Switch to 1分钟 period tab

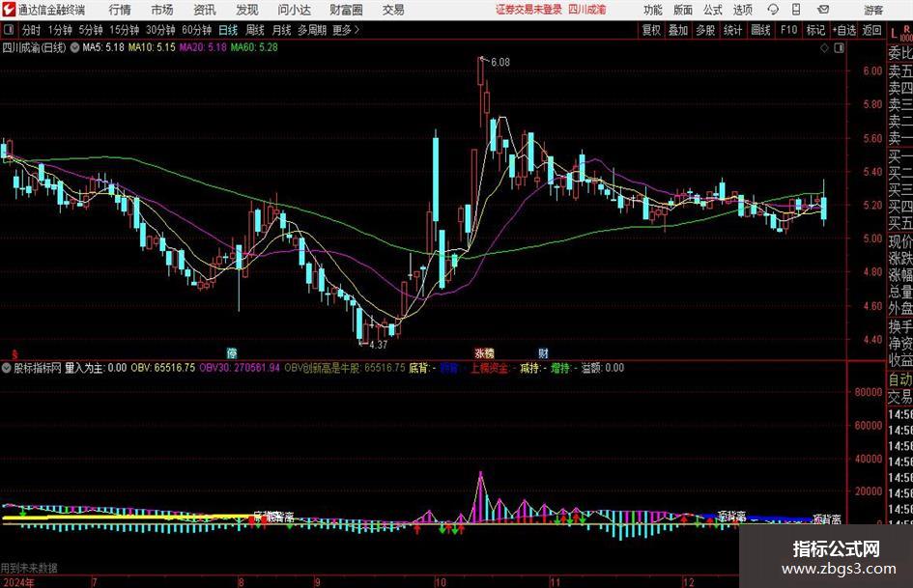pyautogui.click(x=59, y=30)
